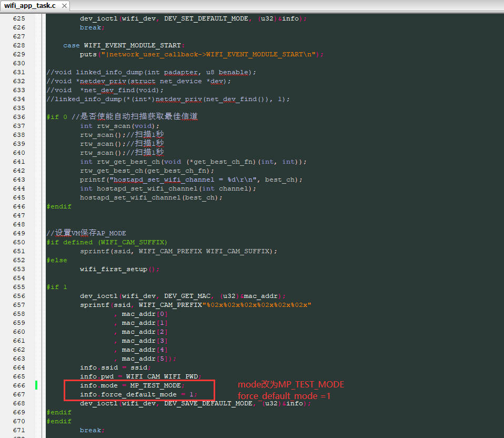Click the AP_MODE comment on line 649
The image size is (504, 438).
tap(86, 233)
